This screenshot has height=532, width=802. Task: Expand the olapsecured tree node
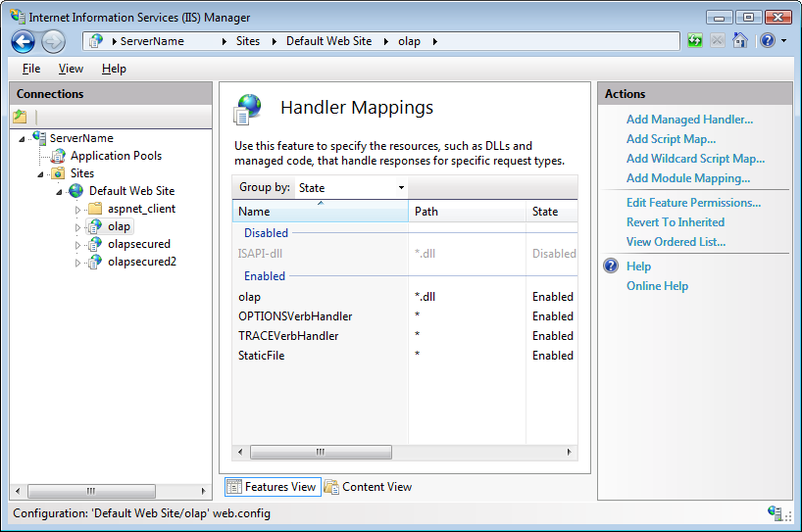coord(78,245)
